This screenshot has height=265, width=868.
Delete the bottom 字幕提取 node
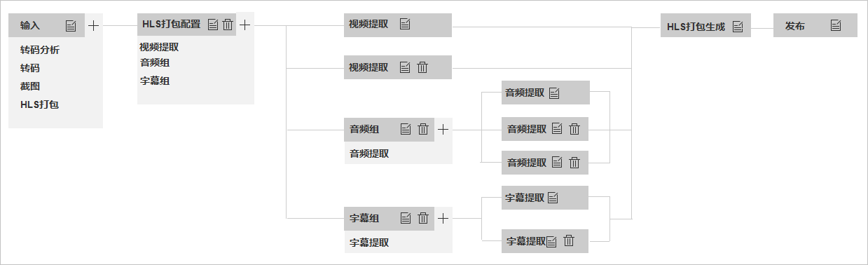tap(569, 240)
